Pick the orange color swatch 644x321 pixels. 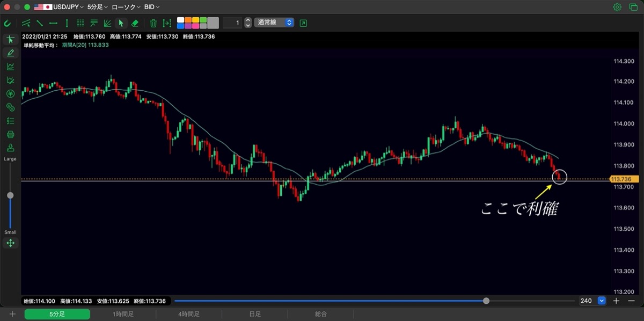(x=188, y=20)
